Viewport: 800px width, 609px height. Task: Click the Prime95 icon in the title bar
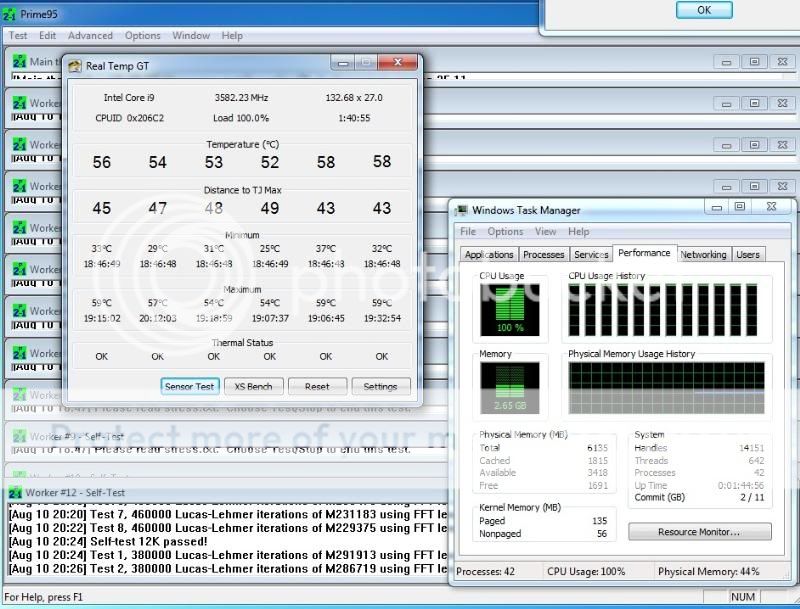coord(11,15)
